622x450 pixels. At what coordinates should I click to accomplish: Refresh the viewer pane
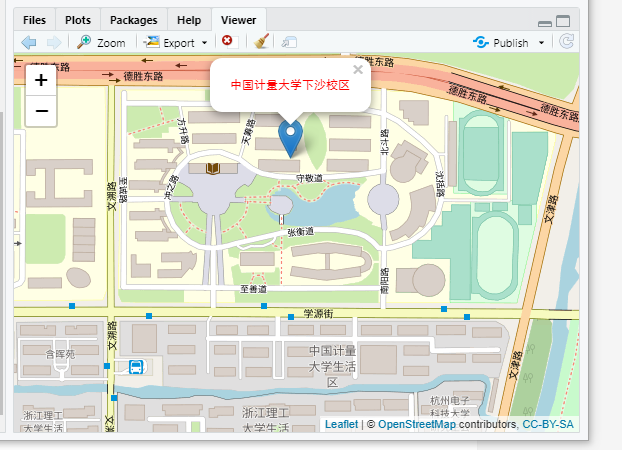[x=566, y=41]
